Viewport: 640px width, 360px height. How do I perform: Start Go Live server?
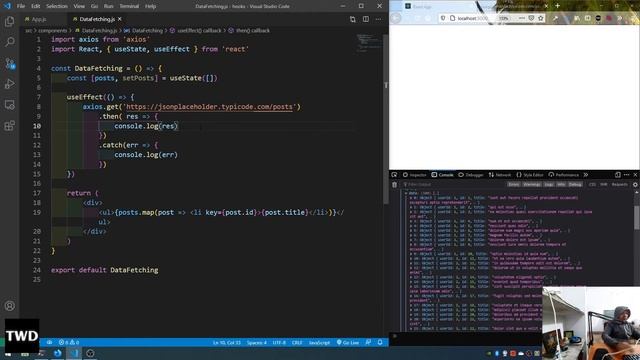348,342
